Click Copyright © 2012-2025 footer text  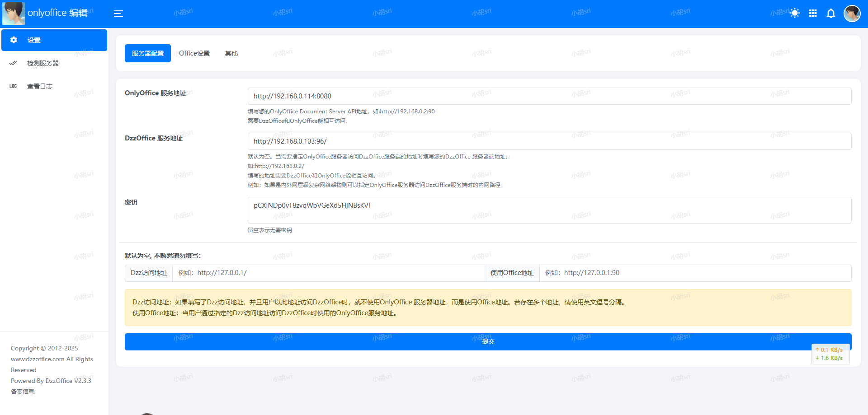(x=44, y=349)
